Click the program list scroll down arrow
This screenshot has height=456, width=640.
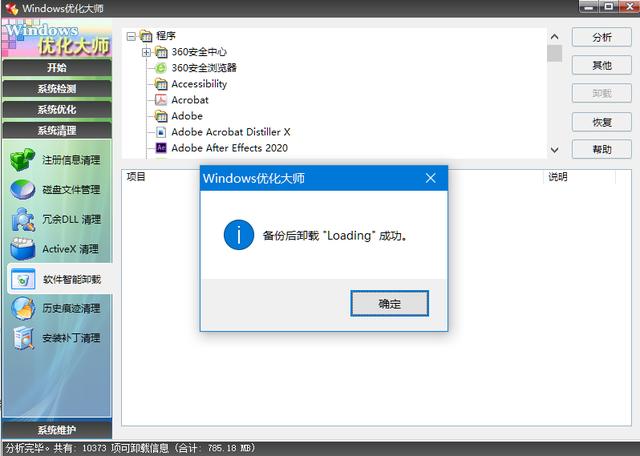[x=554, y=150]
